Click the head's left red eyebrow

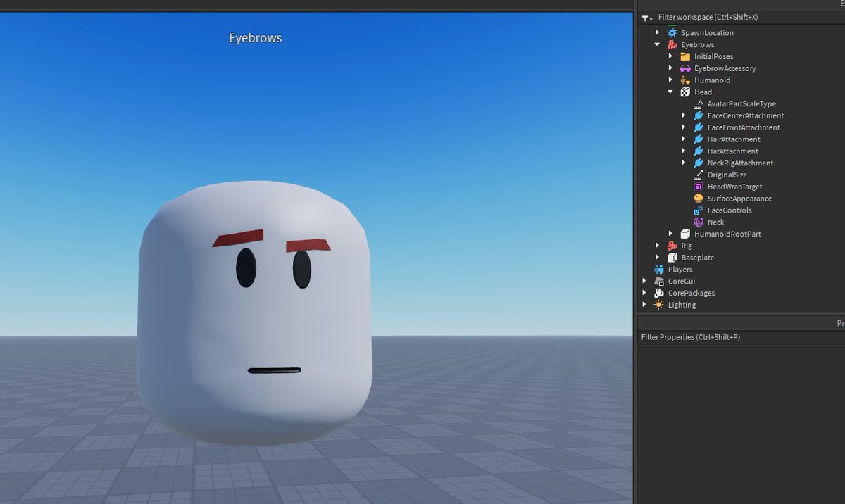click(x=238, y=238)
